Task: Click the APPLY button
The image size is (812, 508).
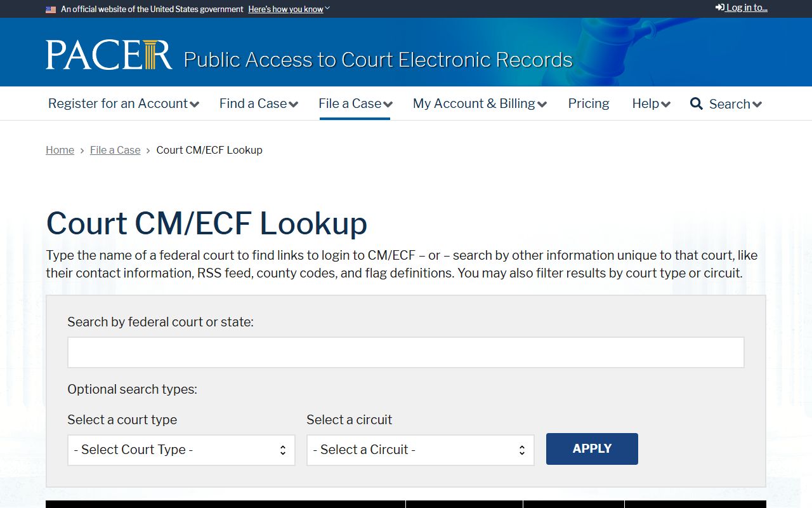Action: pos(592,448)
